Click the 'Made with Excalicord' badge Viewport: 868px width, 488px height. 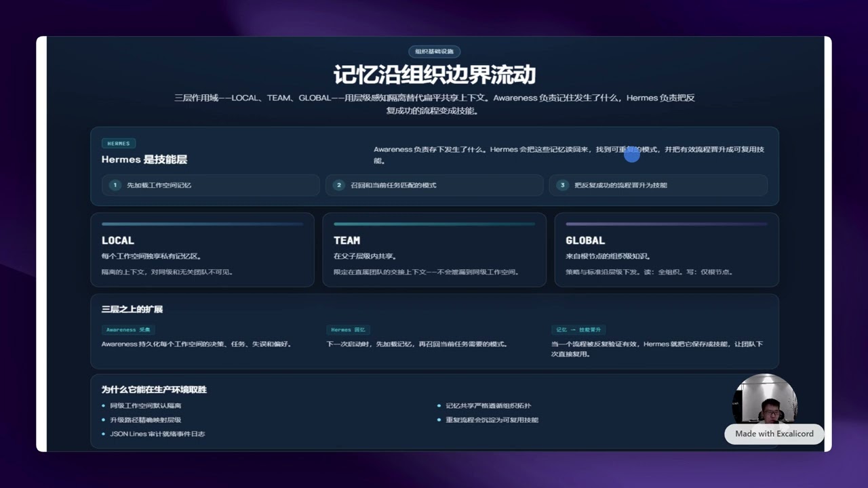[x=774, y=434]
